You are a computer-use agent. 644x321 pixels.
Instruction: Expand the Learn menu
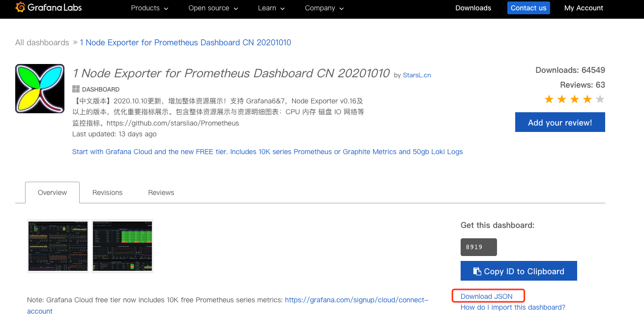click(271, 8)
